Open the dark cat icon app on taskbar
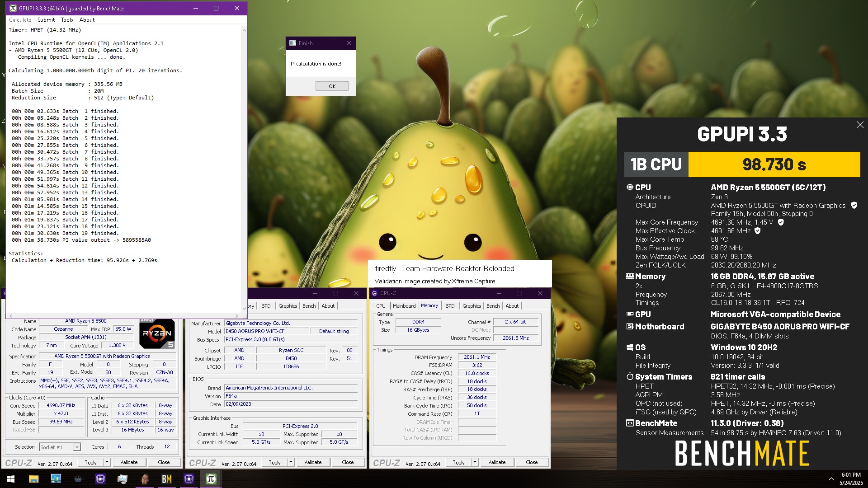This screenshot has height=488, width=868. point(78,479)
